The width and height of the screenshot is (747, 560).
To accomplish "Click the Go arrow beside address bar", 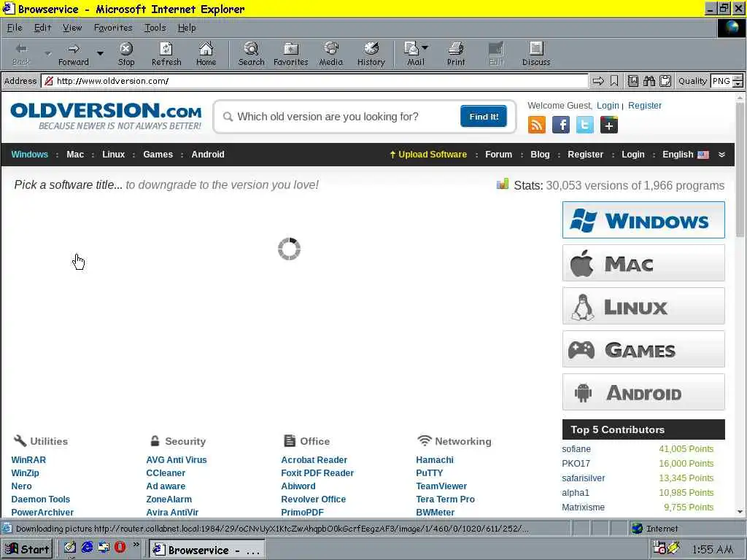I will tap(598, 81).
